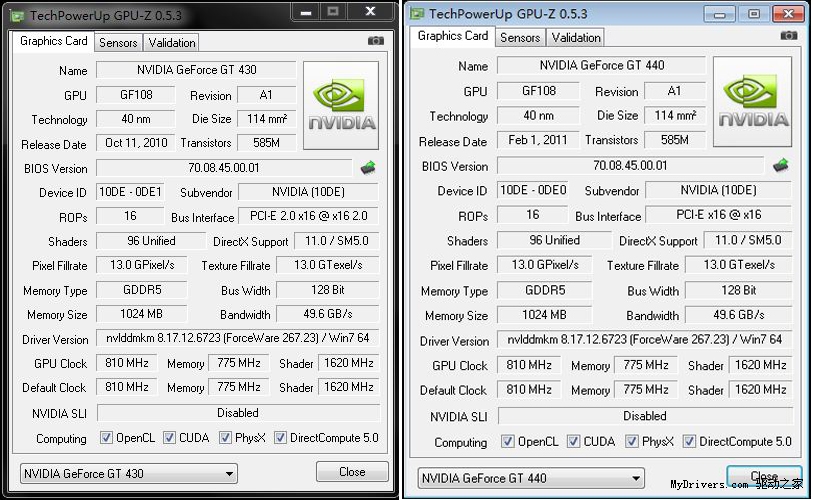Switch to Validation tab in GT 440 window
Image resolution: width=813 pixels, height=500 pixels.
(x=576, y=37)
